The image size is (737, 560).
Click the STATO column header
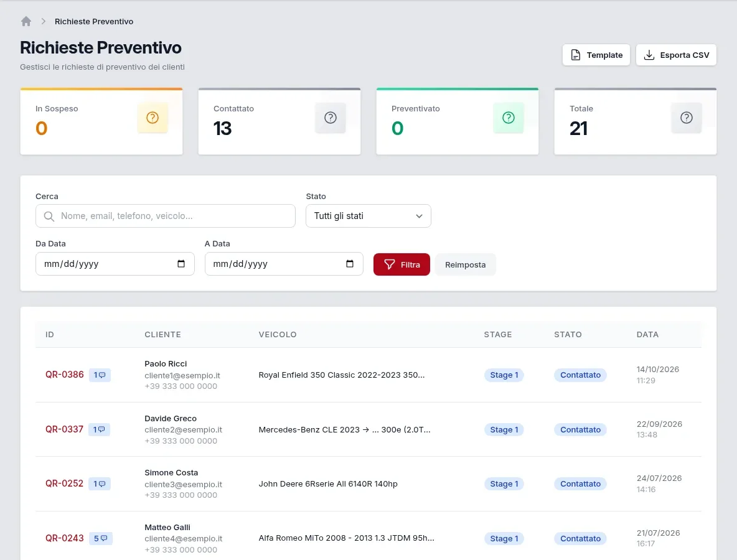568,335
